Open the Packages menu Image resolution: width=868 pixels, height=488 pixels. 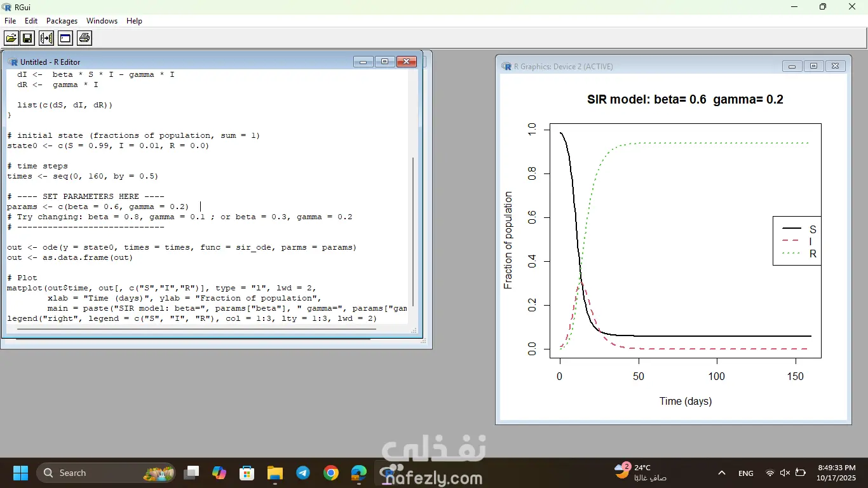pyautogui.click(x=62, y=21)
